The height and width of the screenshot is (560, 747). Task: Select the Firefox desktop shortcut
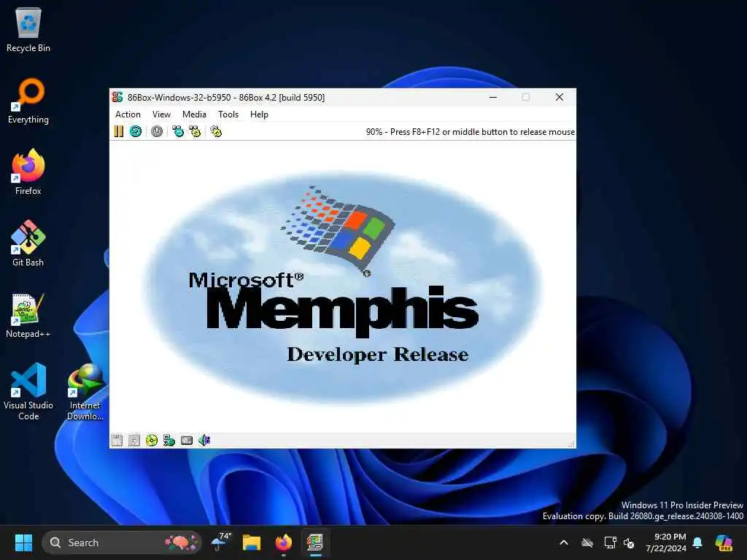pos(28,172)
